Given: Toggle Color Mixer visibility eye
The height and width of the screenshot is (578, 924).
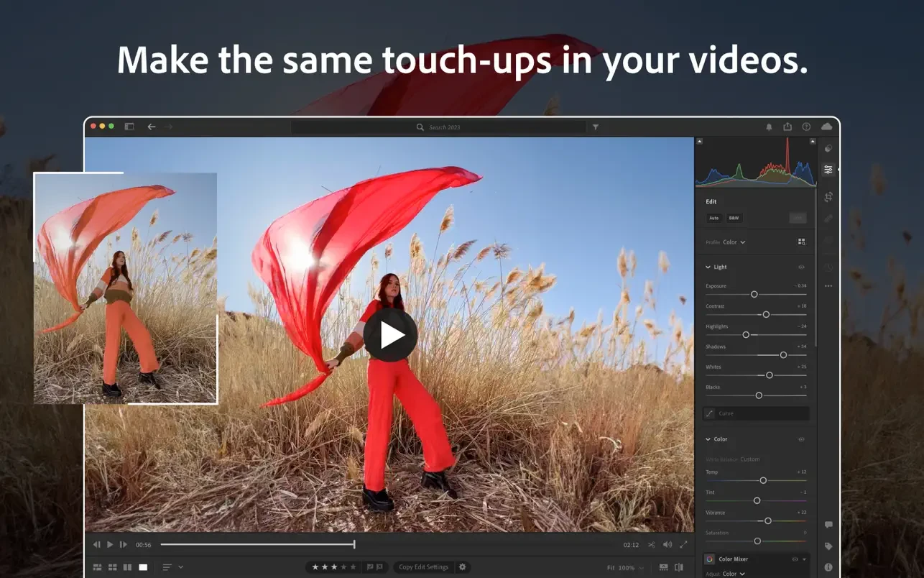Looking at the screenshot, I should pyautogui.click(x=795, y=559).
